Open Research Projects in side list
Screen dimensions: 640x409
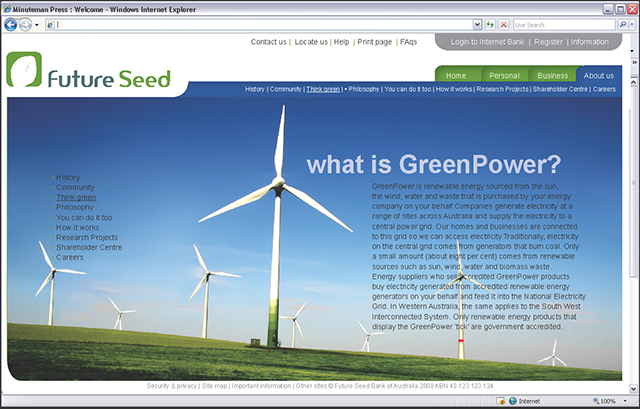87,237
